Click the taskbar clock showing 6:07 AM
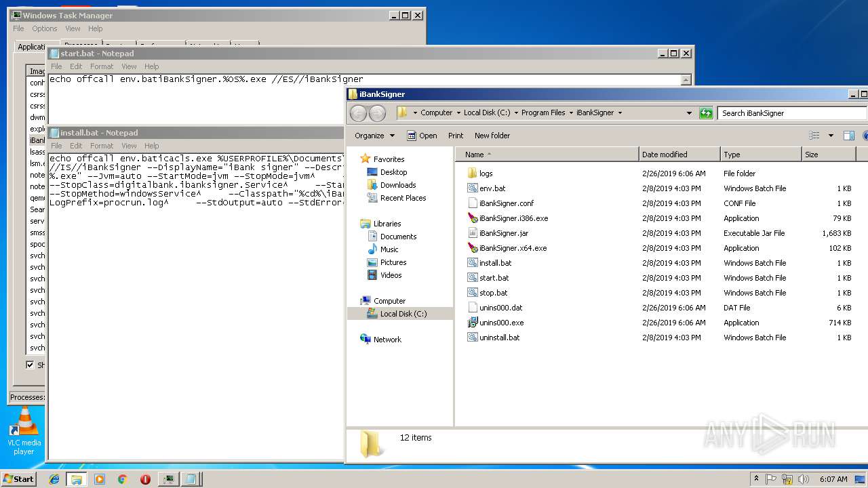The image size is (868, 488). coord(833,479)
